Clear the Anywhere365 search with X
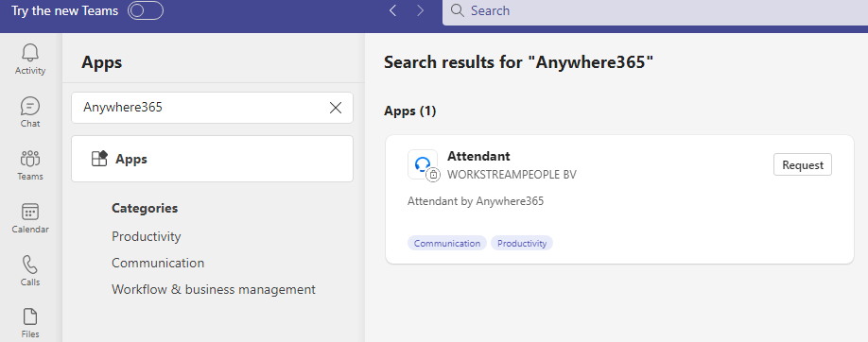 (336, 108)
